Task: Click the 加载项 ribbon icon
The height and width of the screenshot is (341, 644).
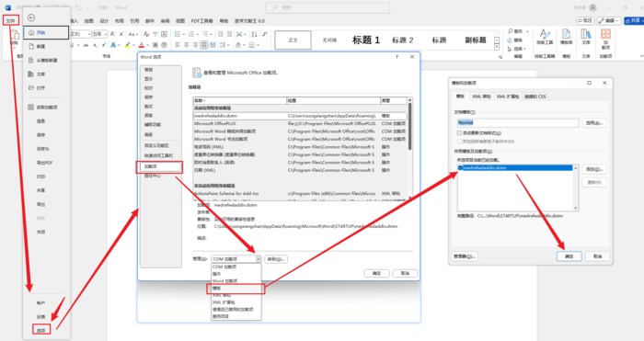Action: click(x=605, y=39)
